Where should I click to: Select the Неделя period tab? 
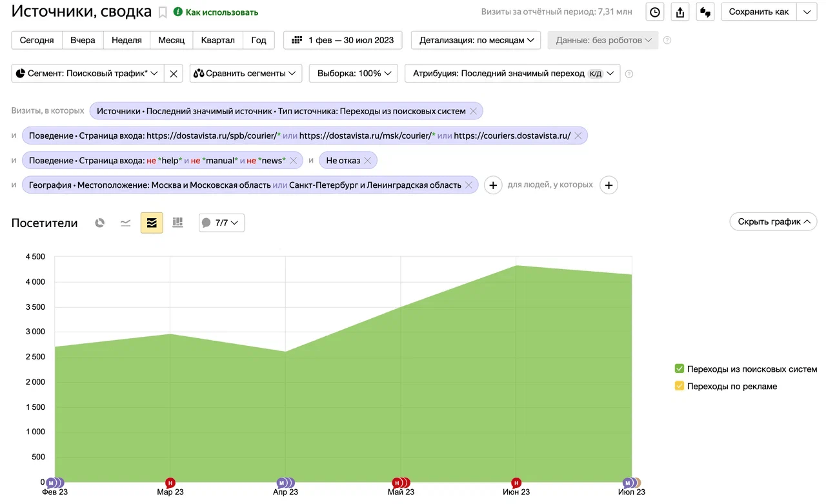(126, 40)
